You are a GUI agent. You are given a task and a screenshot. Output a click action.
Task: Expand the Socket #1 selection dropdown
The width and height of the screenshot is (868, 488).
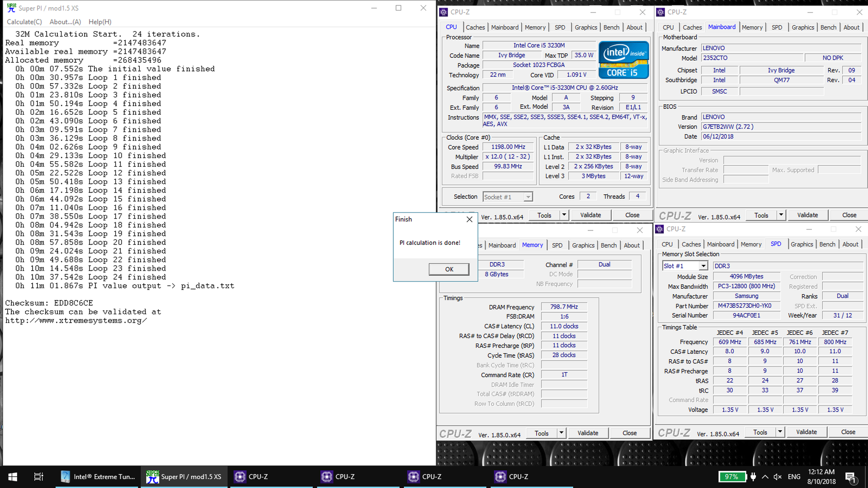pyautogui.click(x=528, y=197)
